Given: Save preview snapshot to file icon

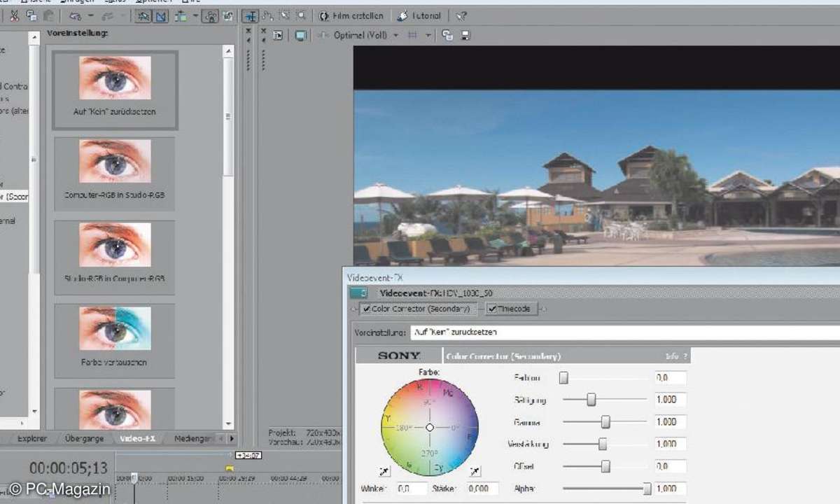Looking at the screenshot, I should point(465,35).
